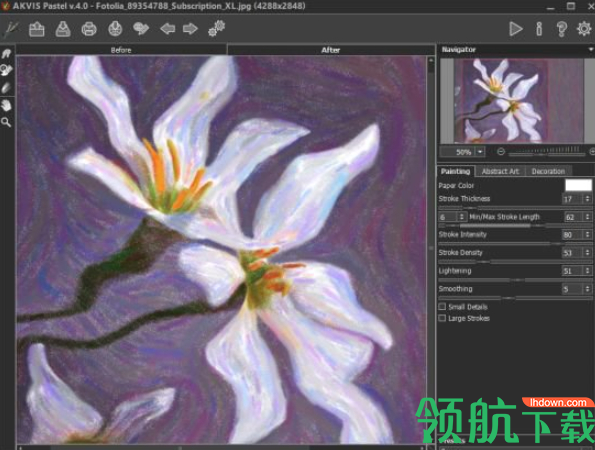Redo with the right arrow icon

coord(190,28)
